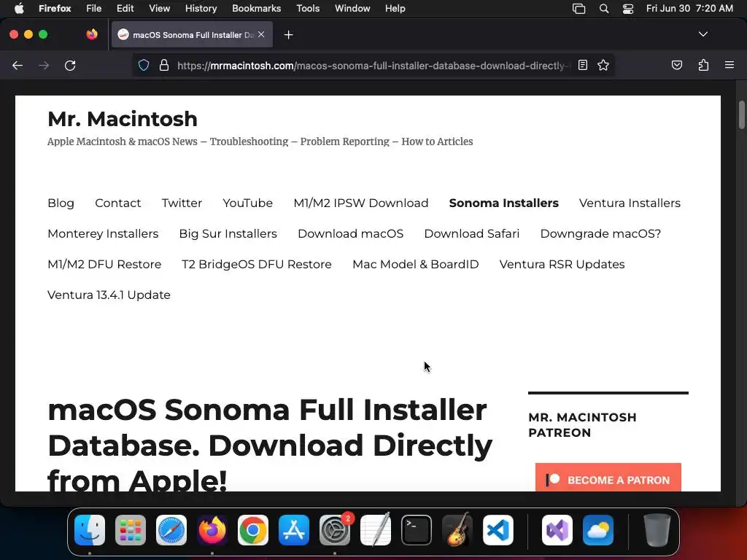Open the Ventura RSR Updates link
The image size is (747, 560).
pos(562,264)
